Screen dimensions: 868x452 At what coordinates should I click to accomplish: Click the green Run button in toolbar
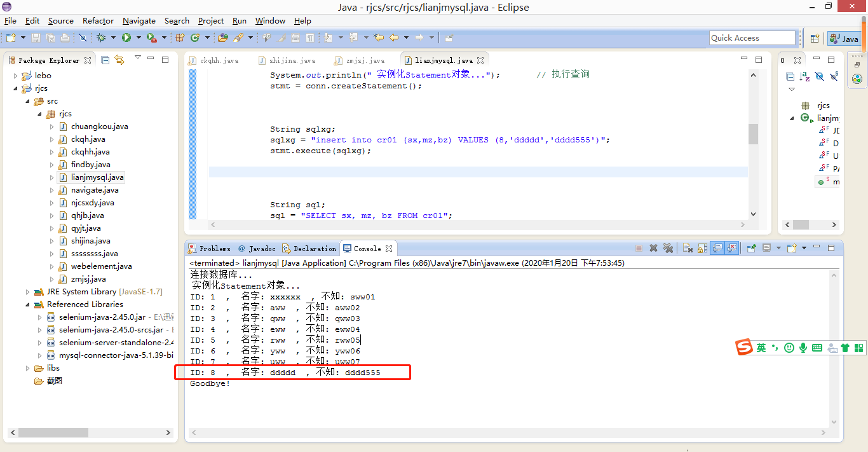pyautogui.click(x=126, y=38)
